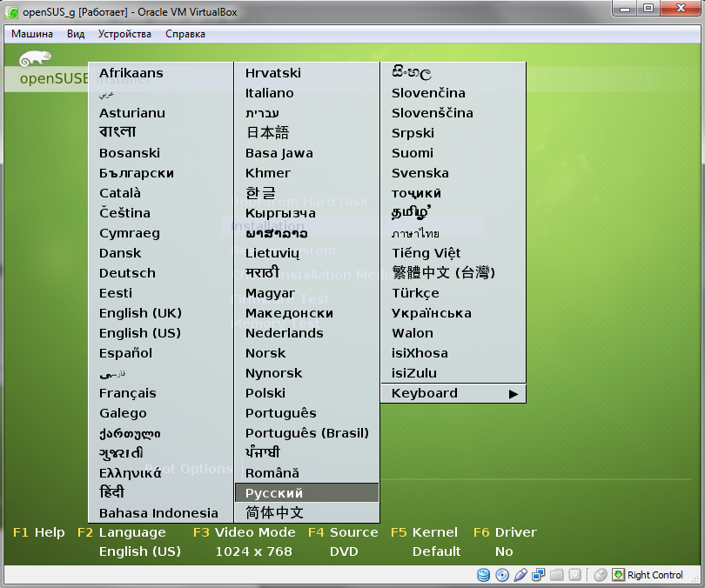705x588 pixels.
Task: Select Walon language entry
Action: 453,333
